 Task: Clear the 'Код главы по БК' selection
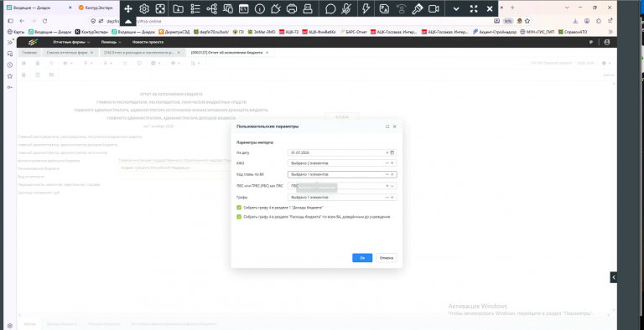[x=392, y=174]
